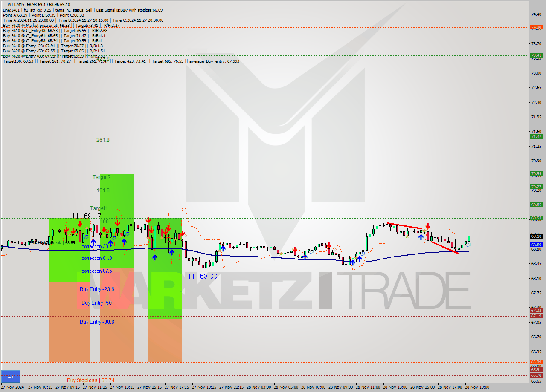Select the green 69.53 axis price tag
The width and height of the screenshot is (546, 392).
(x=536, y=218)
